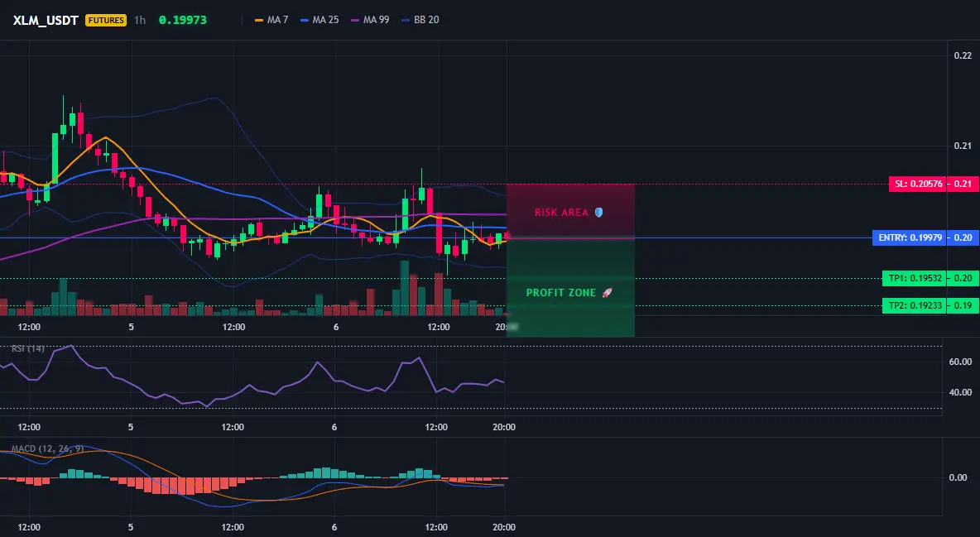Click the 20:00 label on MACD time axis
Screen dimensions: 980x537
[x=504, y=527]
